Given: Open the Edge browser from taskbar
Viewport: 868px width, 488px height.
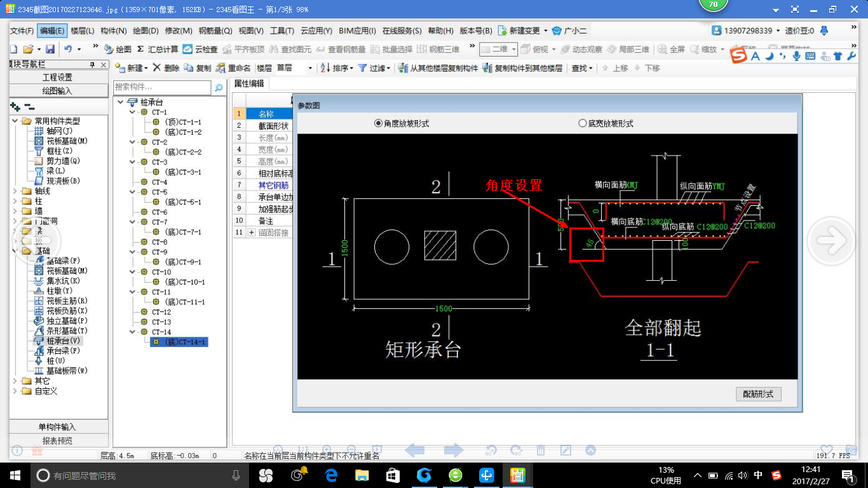Looking at the screenshot, I should [330, 475].
